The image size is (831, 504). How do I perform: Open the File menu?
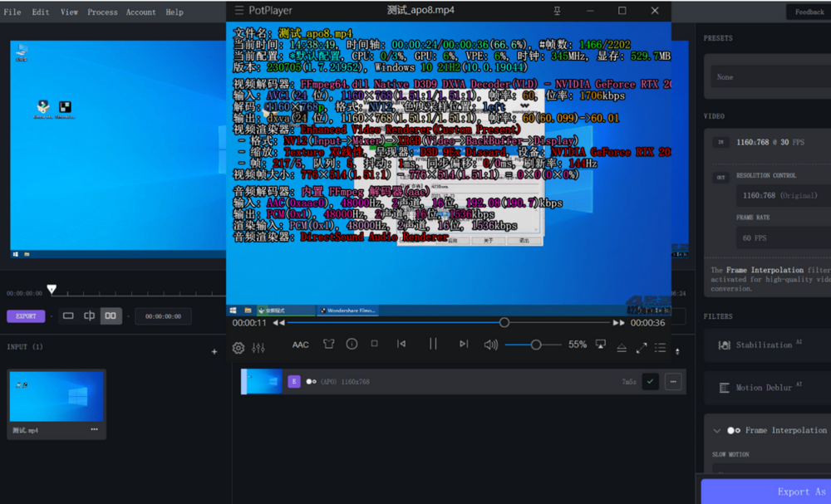(12, 12)
